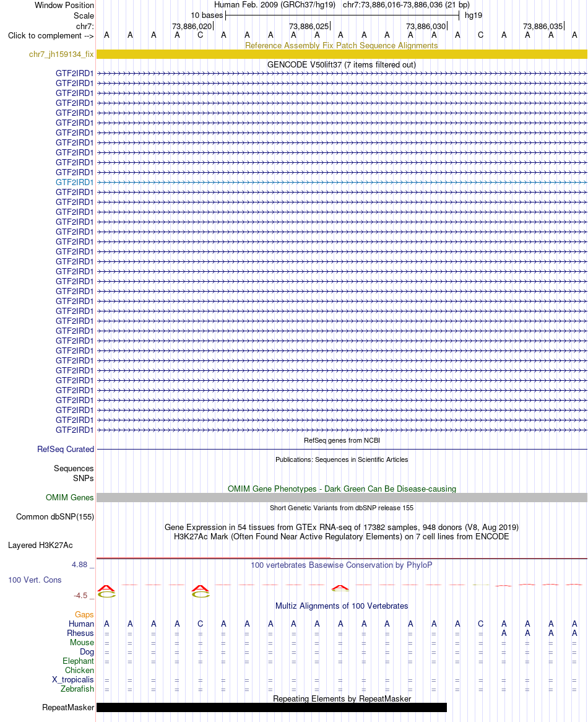Click the RepeatMasker track label
Viewport: 588px width, 722px height.
coord(68,708)
